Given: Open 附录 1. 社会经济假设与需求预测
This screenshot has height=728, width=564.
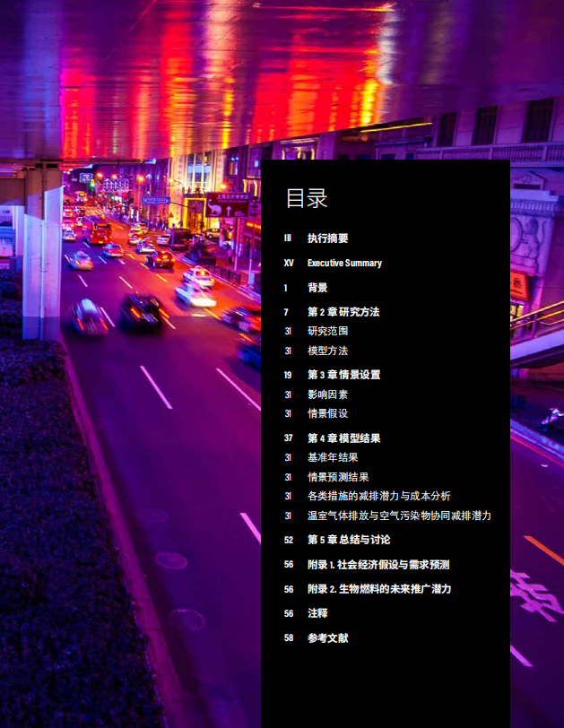Looking at the screenshot, I should coord(378,565).
